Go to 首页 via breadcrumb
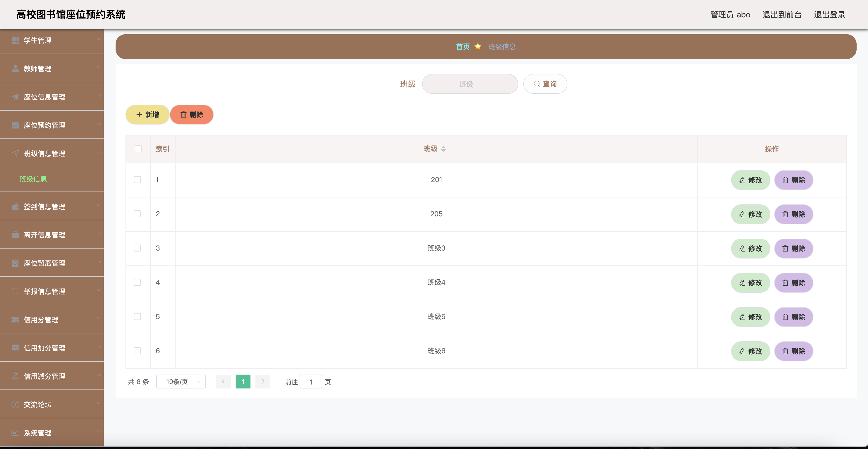The width and height of the screenshot is (868, 449). pyautogui.click(x=463, y=47)
